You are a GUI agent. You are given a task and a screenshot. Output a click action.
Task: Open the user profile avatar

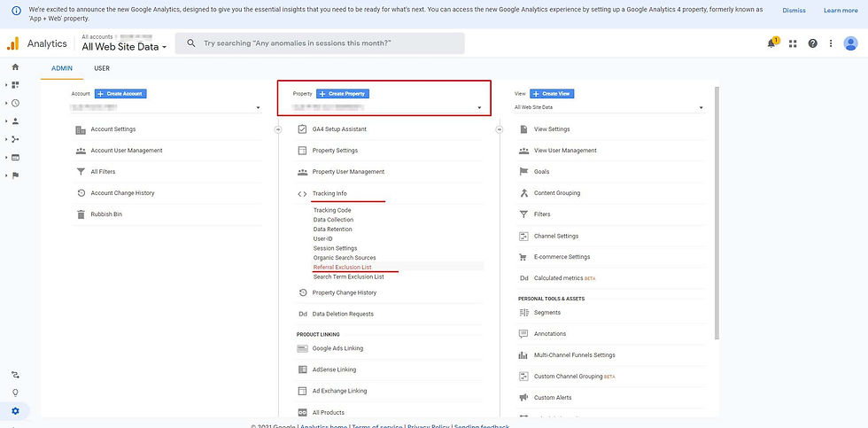[x=851, y=43]
